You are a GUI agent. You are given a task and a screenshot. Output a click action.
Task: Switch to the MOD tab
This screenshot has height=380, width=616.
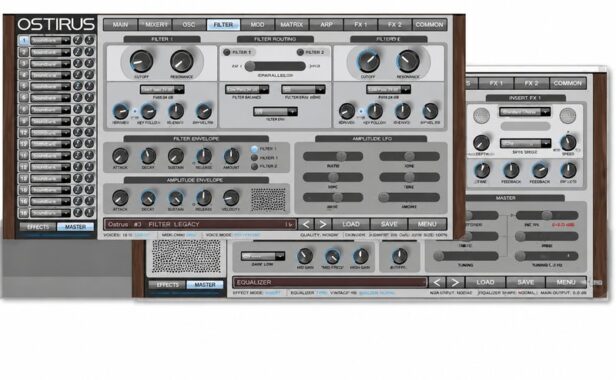(x=257, y=24)
